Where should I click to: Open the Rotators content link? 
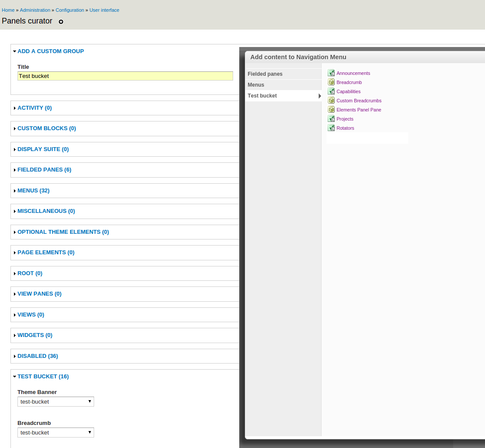(x=345, y=128)
